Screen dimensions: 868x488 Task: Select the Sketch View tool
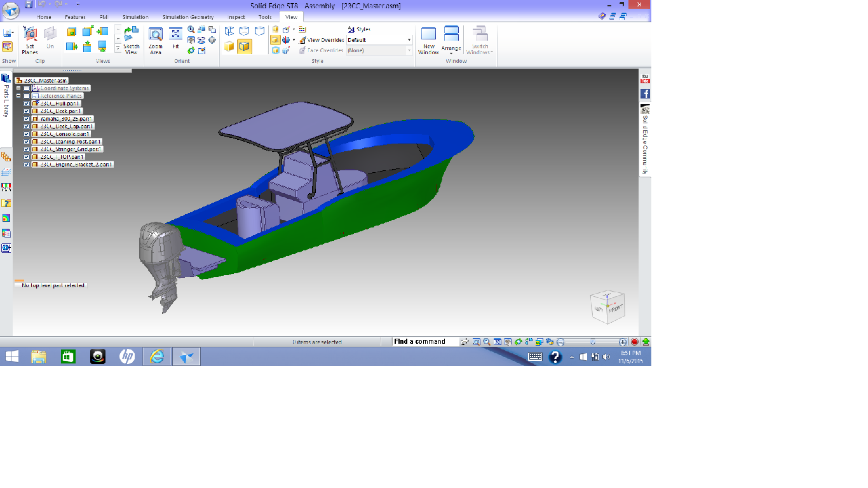click(x=132, y=39)
